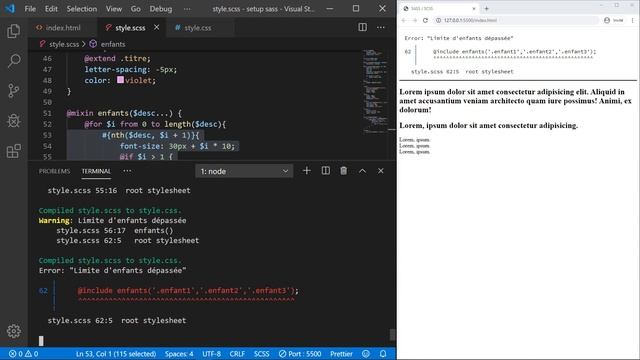Open a new tab in the browser

tap(487, 8)
